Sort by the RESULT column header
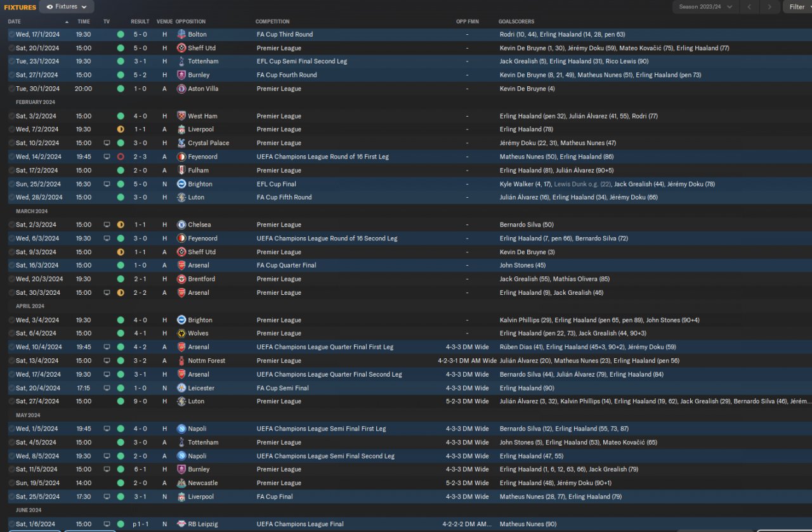This screenshot has height=532, width=812. pyautogui.click(x=140, y=22)
